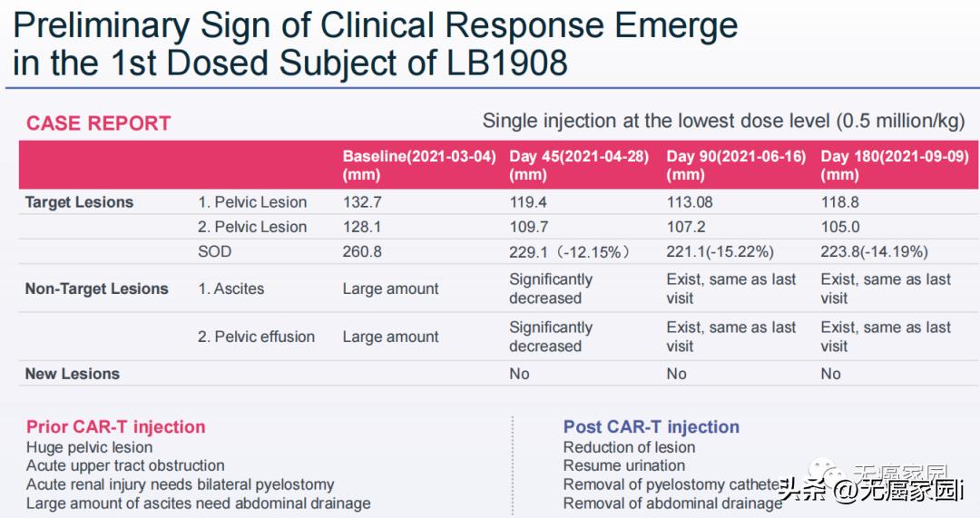Click the '2. Pelvic effusion' row label

(256, 337)
